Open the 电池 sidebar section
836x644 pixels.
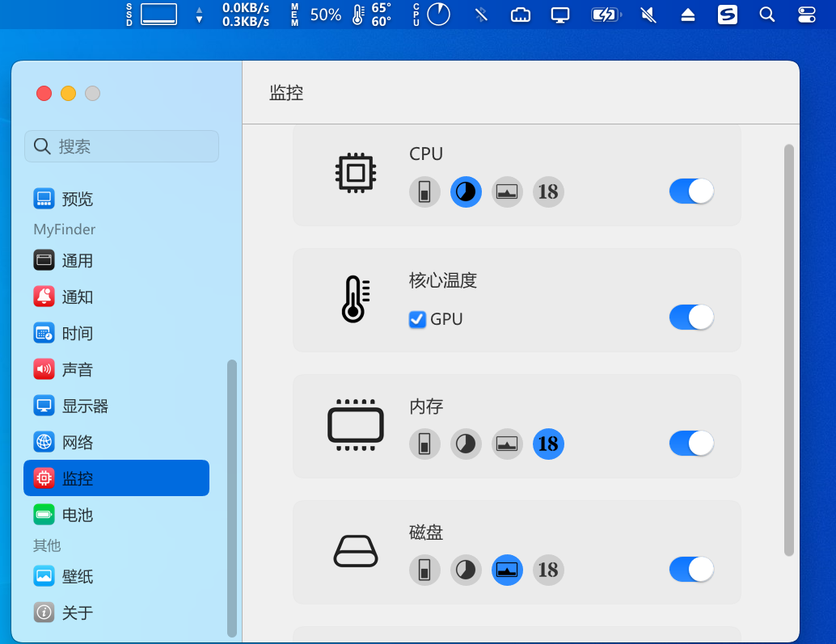tap(116, 515)
